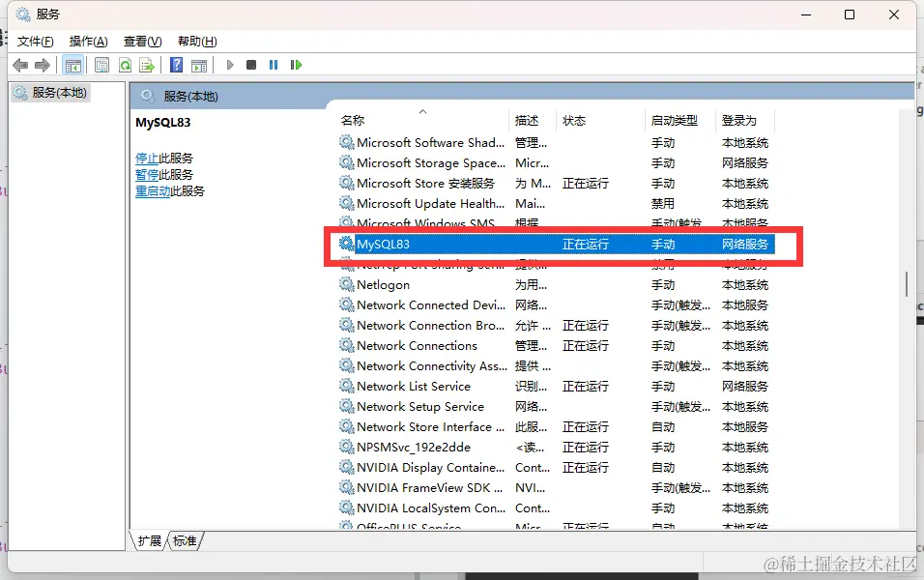The height and width of the screenshot is (580, 924).
Task: Click gear icon beside Microsoft Store 安装服务
Action: [x=346, y=183]
